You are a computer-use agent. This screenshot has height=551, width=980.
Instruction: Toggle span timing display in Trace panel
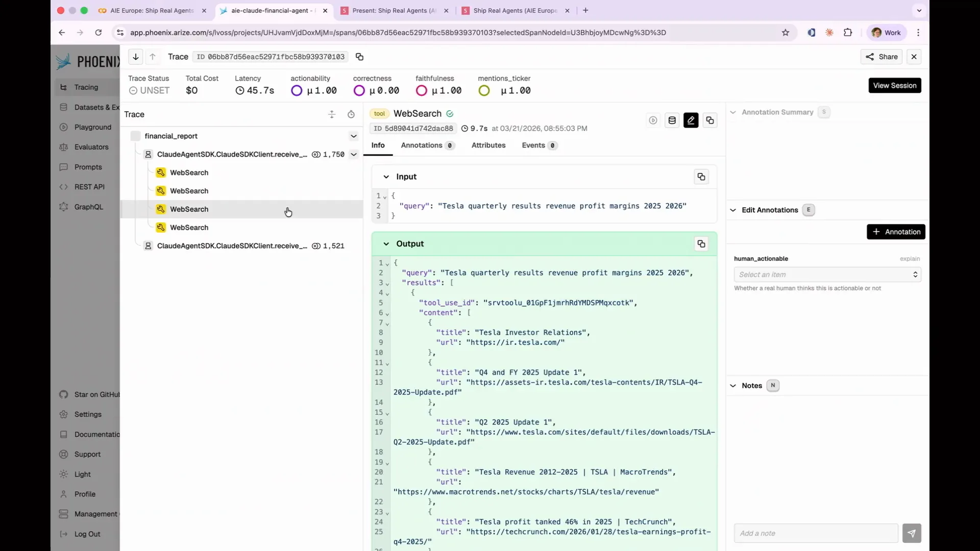click(351, 114)
